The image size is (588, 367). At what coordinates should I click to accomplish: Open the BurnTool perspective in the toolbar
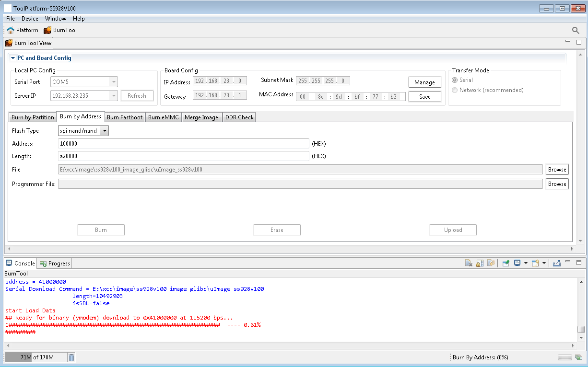click(60, 30)
